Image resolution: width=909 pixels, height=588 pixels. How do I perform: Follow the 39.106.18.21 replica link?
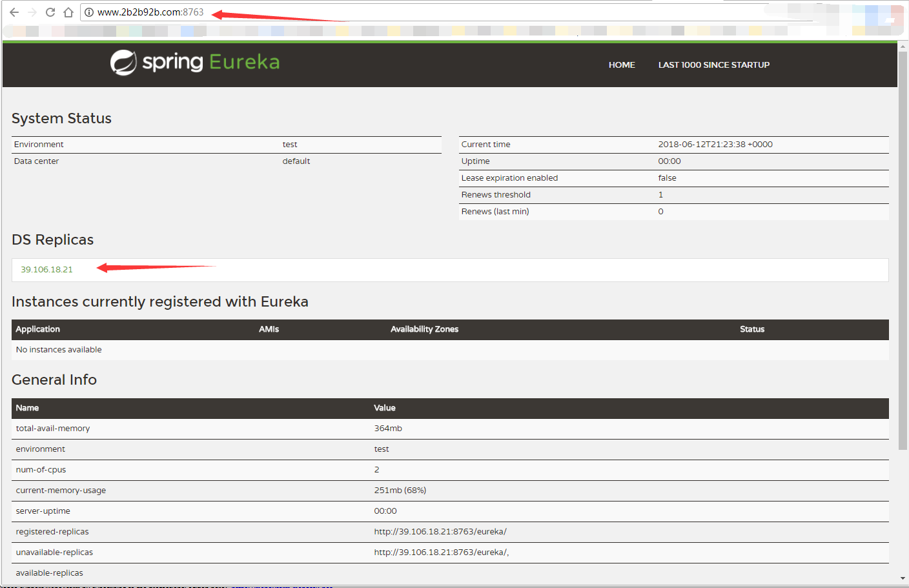(x=46, y=270)
